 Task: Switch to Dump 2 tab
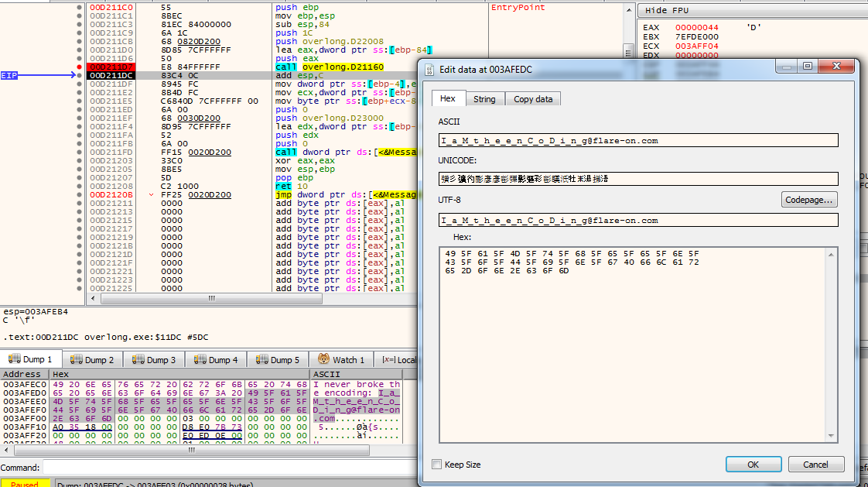[x=92, y=359]
